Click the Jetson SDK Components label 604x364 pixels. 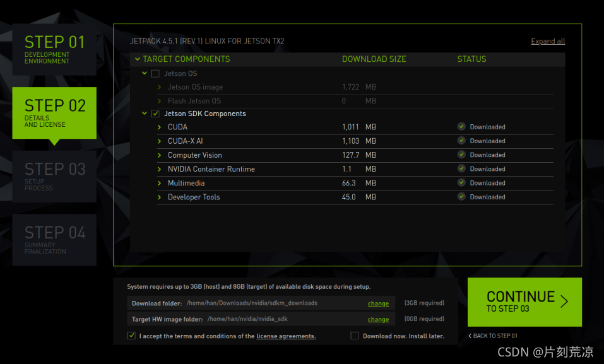pyautogui.click(x=205, y=114)
